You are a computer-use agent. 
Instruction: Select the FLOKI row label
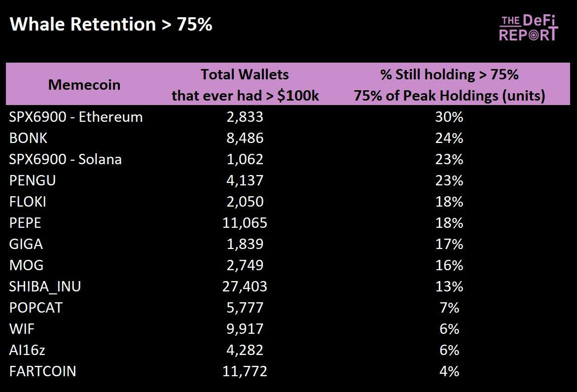point(28,202)
